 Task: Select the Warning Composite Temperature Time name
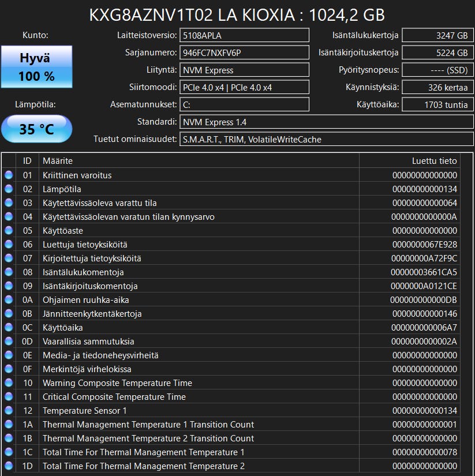[117, 383]
